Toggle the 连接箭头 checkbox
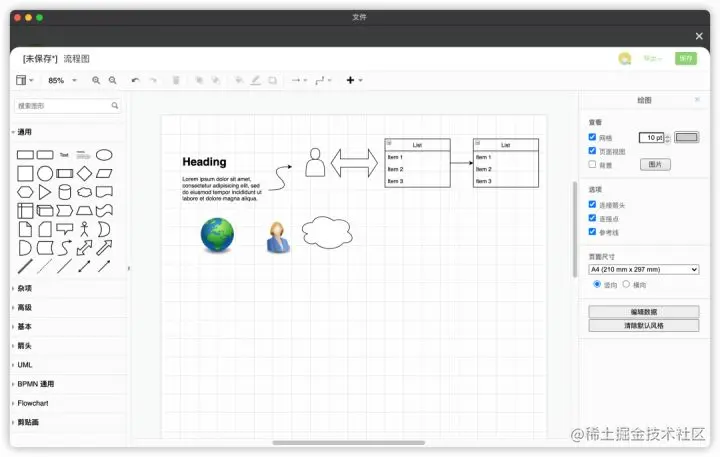This screenshot has height=457, width=720. (x=592, y=204)
